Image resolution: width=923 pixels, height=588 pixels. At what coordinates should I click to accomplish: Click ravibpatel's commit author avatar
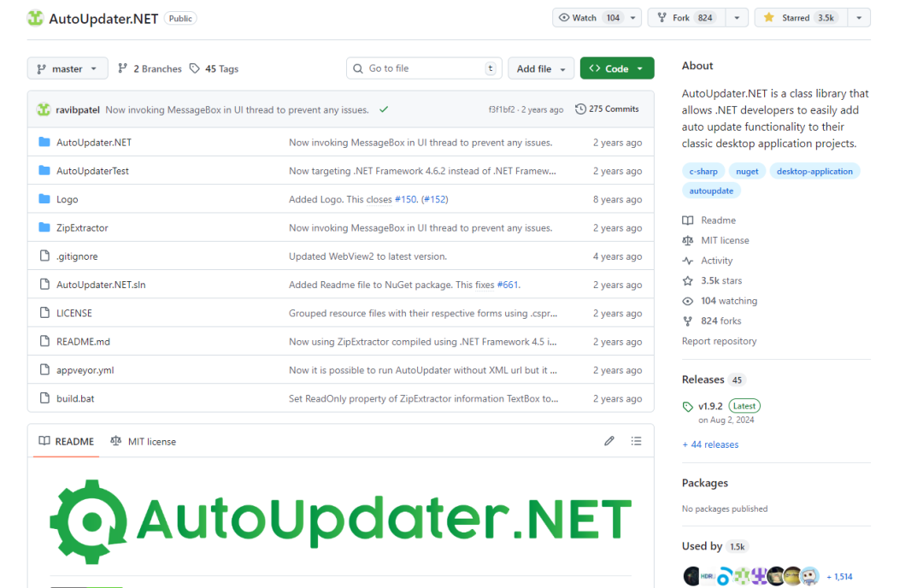[44, 109]
